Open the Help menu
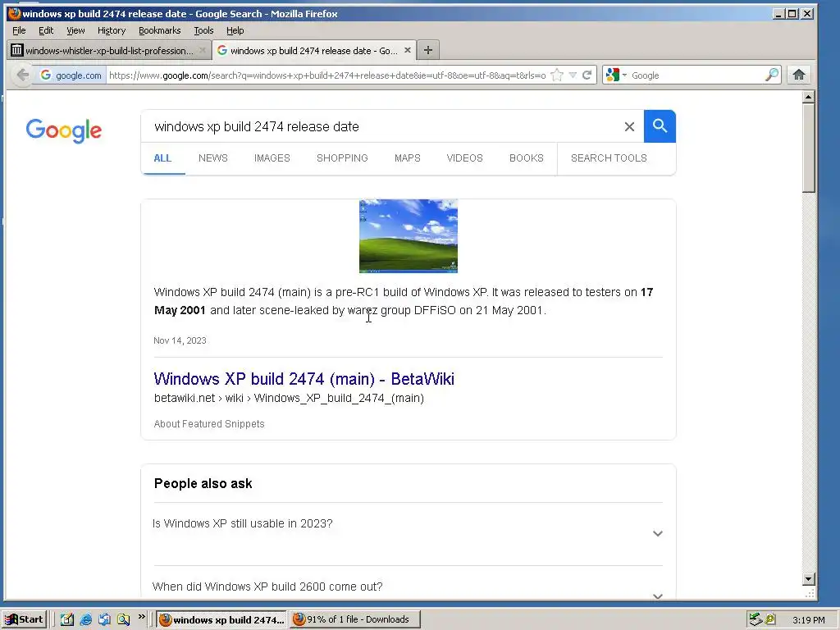840x630 pixels. pos(235,30)
